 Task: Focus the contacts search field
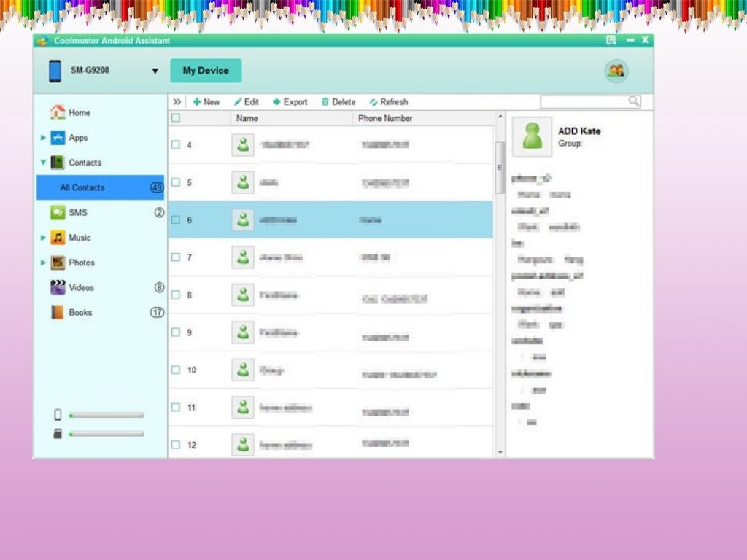point(591,101)
